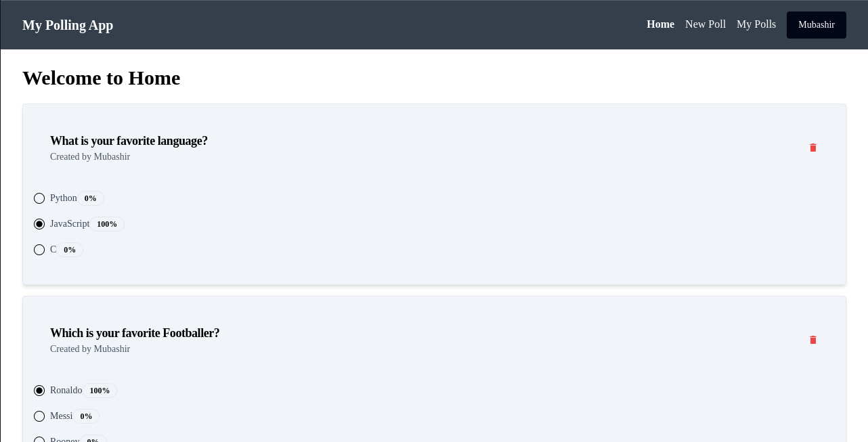Open the My Polls page
The height and width of the screenshot is (442, 868).
coord(756,24)
